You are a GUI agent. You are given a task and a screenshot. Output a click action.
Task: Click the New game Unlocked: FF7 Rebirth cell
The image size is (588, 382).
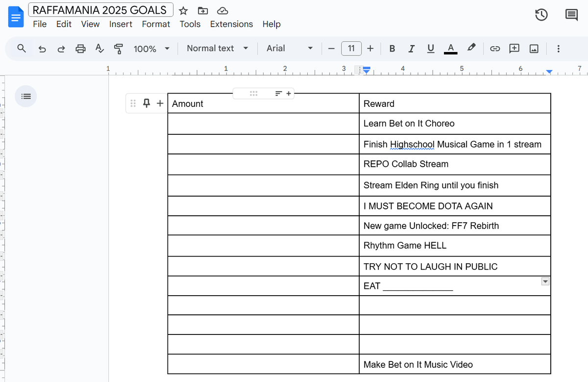455,226
